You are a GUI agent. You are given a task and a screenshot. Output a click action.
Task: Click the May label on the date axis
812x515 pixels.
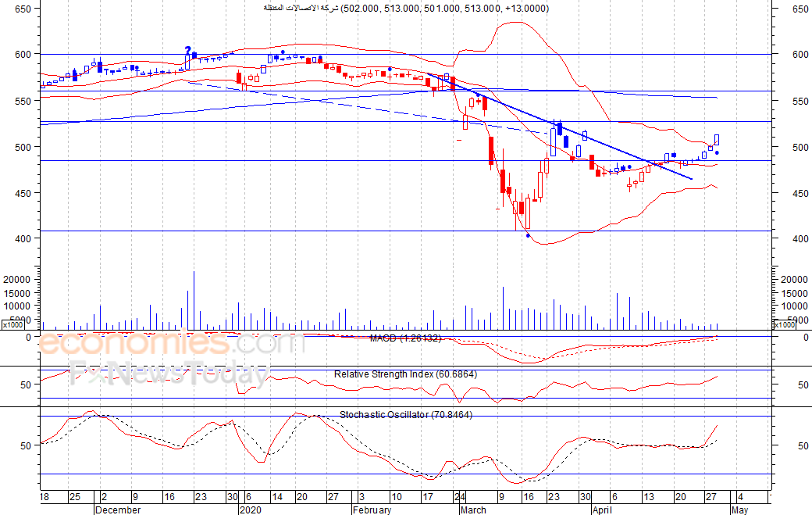pyautogui.click(x=739, y=510)
